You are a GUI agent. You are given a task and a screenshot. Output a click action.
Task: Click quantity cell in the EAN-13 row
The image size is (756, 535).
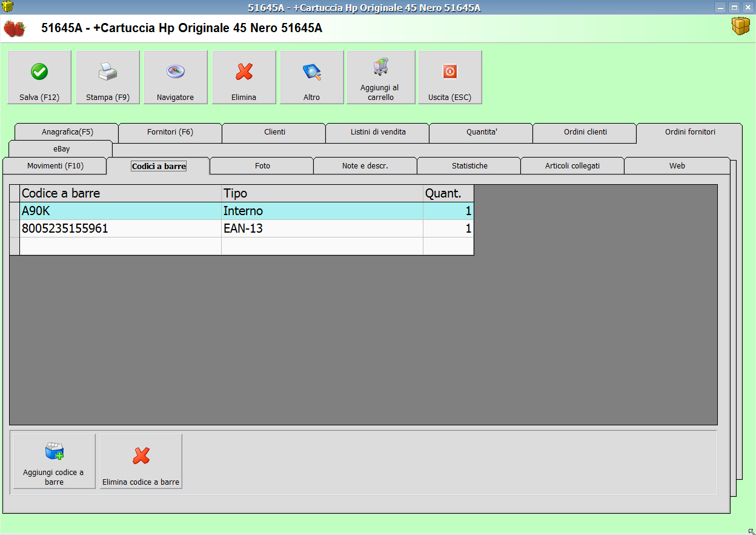[x=448, y=228]
